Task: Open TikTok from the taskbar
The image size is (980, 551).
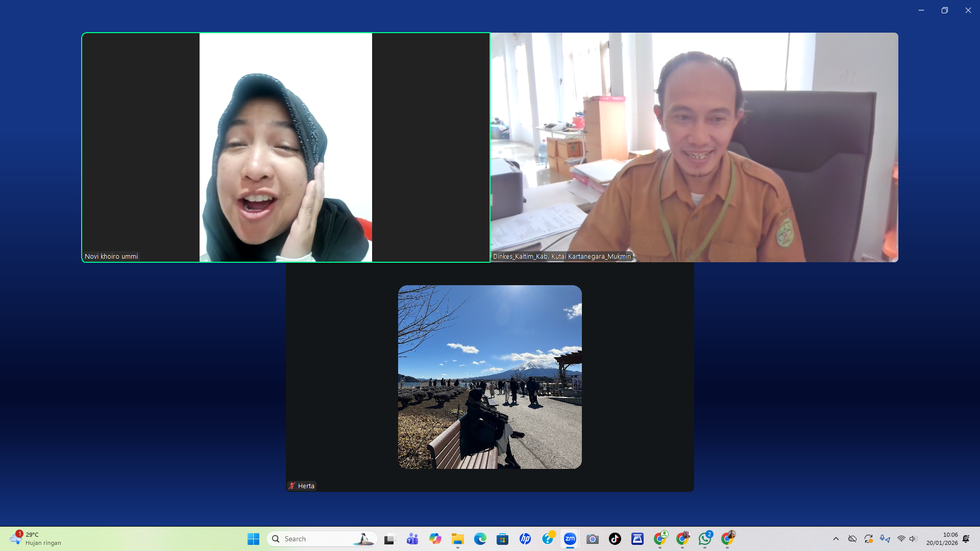Action: pos(615,539)
